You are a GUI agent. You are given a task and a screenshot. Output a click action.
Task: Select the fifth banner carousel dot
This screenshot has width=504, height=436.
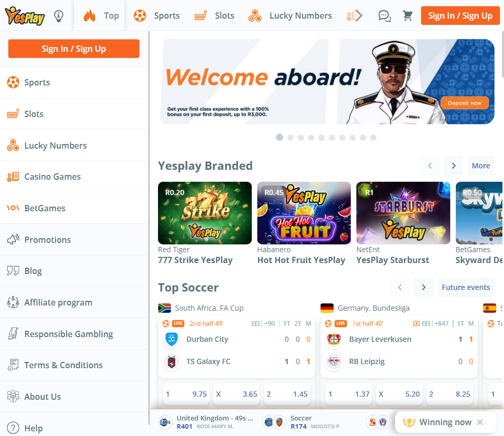pyautogui.click(x=322, y=138)
